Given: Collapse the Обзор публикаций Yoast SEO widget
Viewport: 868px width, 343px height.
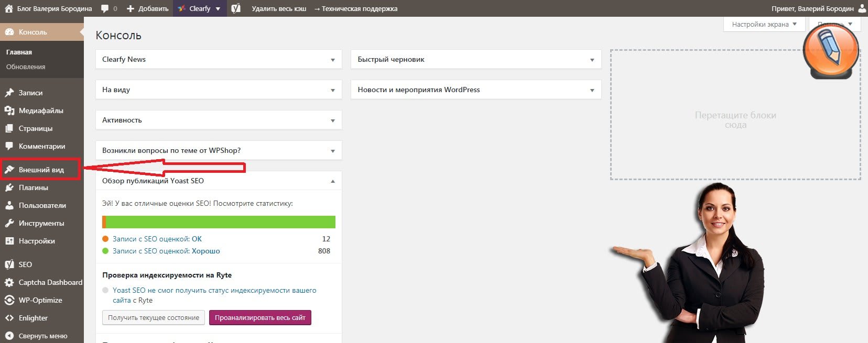Looking at the screenshot, I should pyautogui.click(x=332, y=181).
